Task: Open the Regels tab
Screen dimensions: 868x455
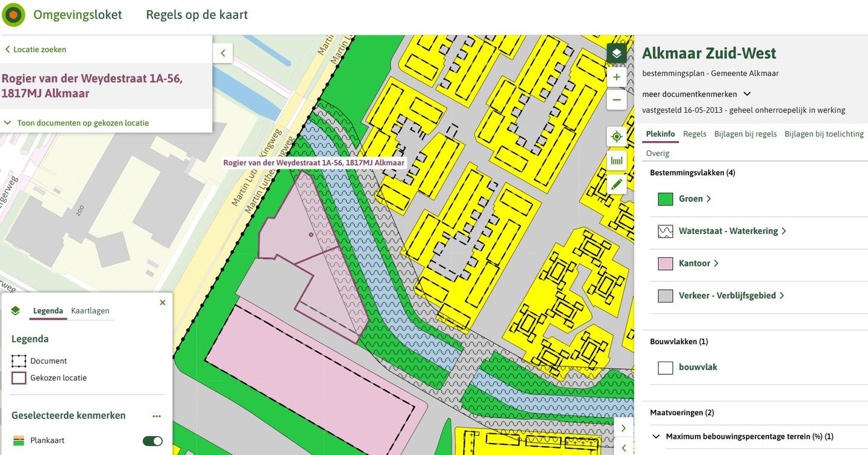Action: [x=694, y=134]
